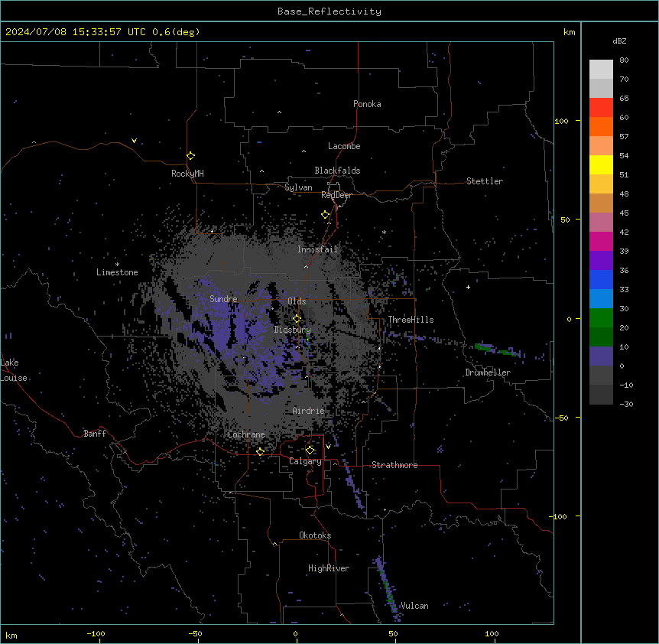Click the yellow diamond marker south of RedDeer
Viewport: 659px width, 644px height.
click(326, 215)
